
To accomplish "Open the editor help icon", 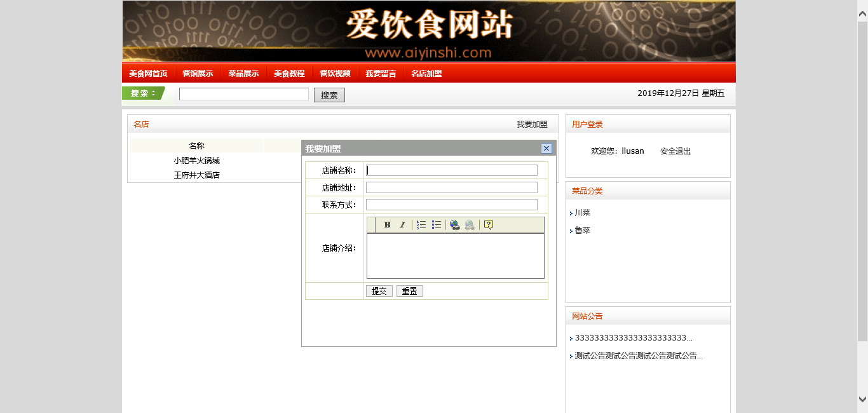I will coord(488,225).
